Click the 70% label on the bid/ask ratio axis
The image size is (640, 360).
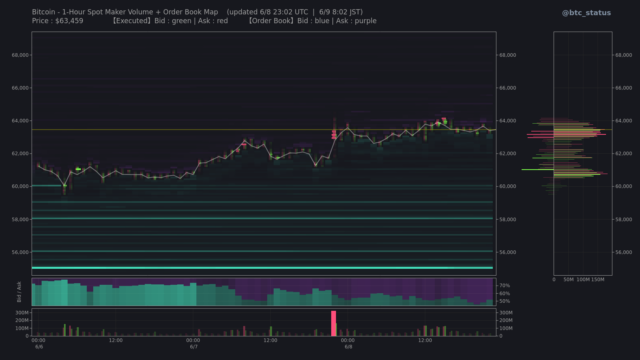pyautogui.click(x=504, y=286)
